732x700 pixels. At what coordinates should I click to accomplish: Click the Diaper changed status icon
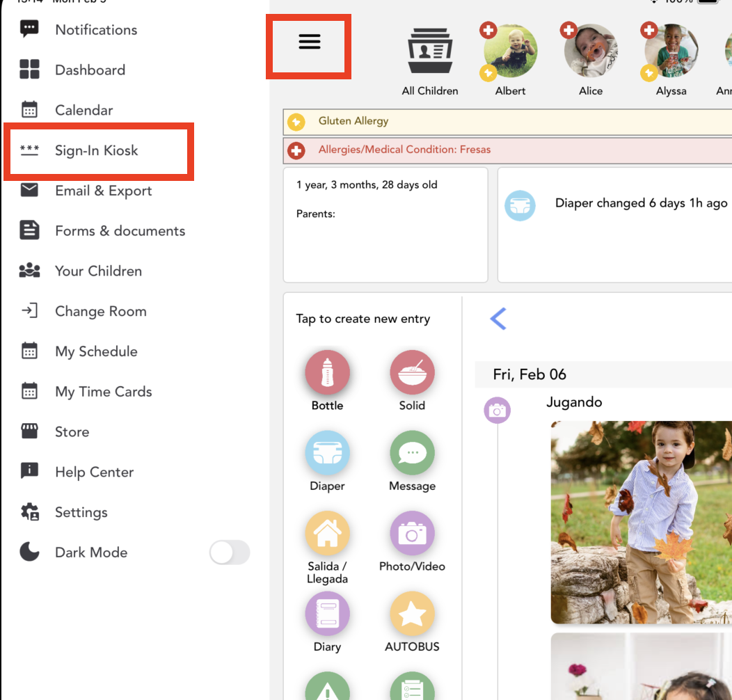520,205
